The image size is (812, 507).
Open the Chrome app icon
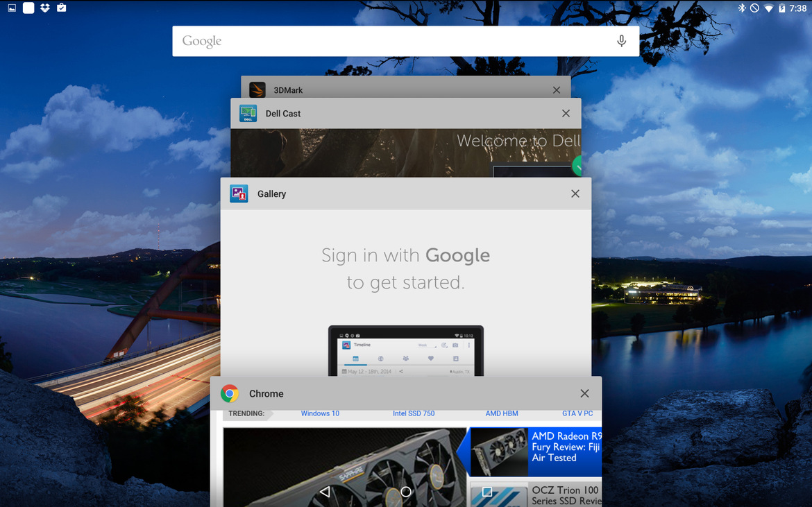coord(230,394)
